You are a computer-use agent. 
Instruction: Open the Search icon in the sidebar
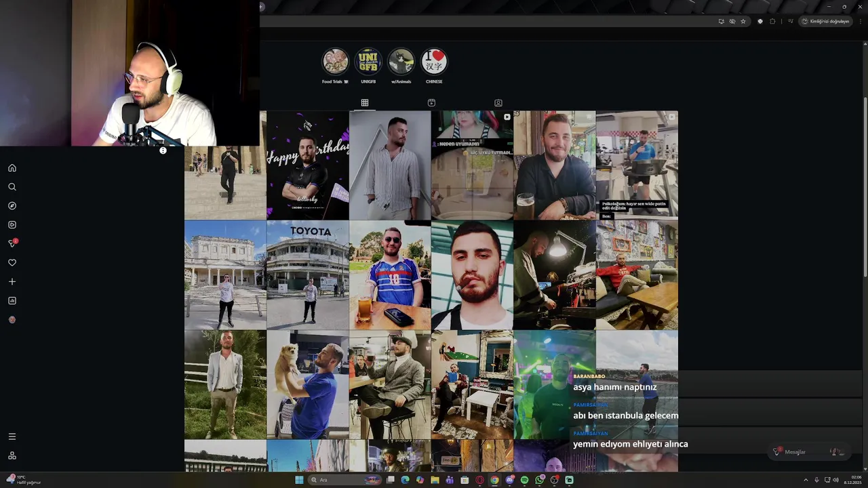pos(12,187)
